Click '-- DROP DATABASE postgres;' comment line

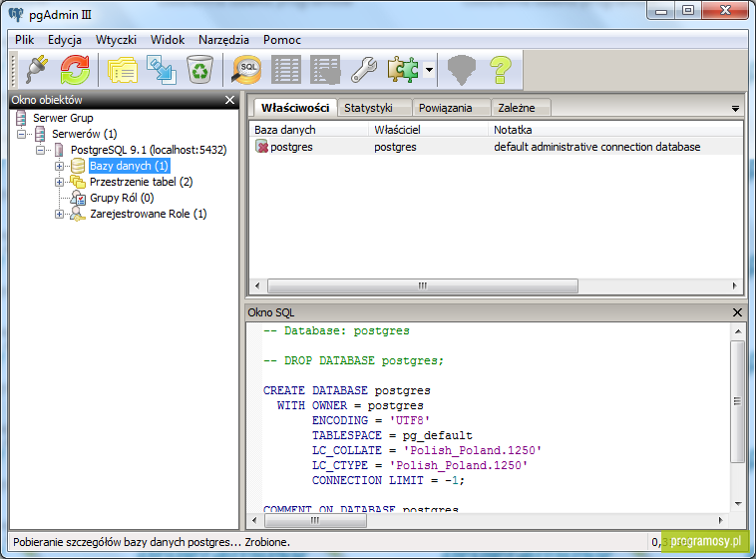[x=353, y=360]
